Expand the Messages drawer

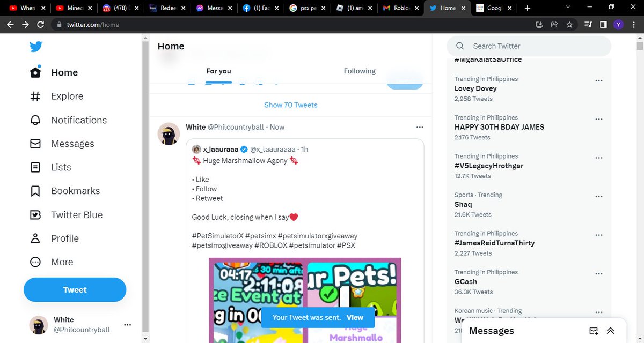[x=611, y=331]
